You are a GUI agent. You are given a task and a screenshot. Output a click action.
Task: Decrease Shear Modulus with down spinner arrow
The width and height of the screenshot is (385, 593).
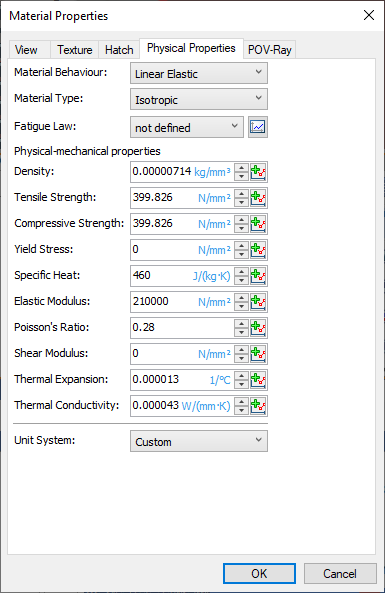point(241,359)
